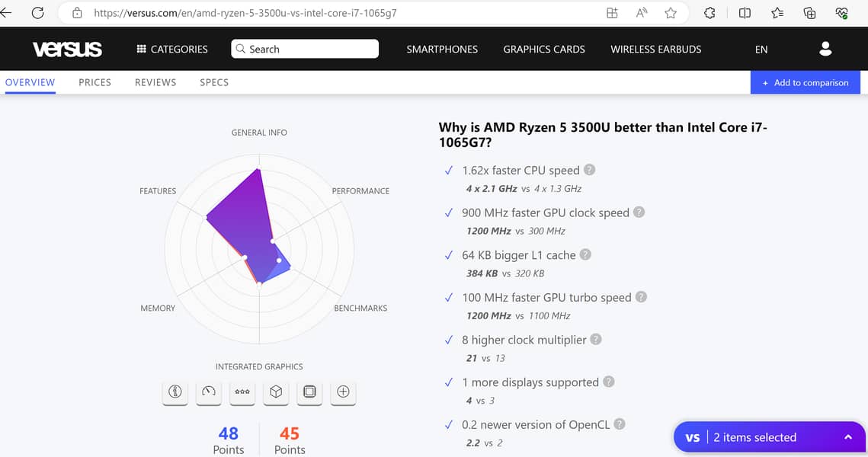This screenshot has width=868, height=457.
Task: Click the Add to comparison button
Action: (805, 82)
